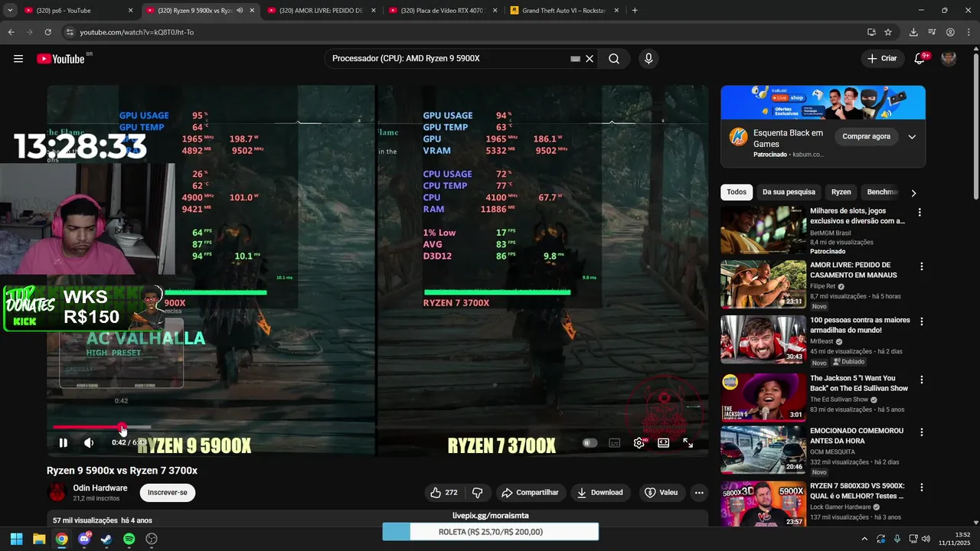Pause the video
Viewport: 980px width, 551px height.
pyautogui.click(x=63, y=442)
